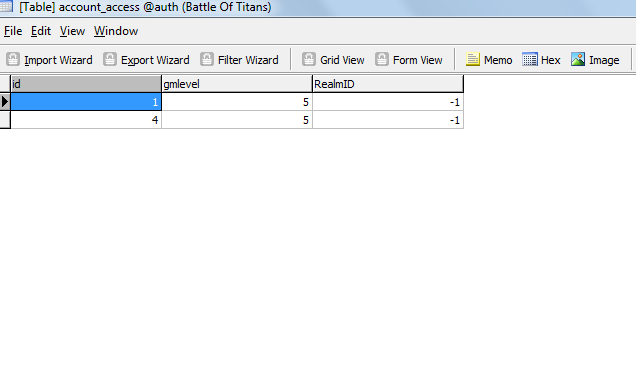Click the Import Wizard label
This screenshot has height=390, width=636.
point(58,60)
